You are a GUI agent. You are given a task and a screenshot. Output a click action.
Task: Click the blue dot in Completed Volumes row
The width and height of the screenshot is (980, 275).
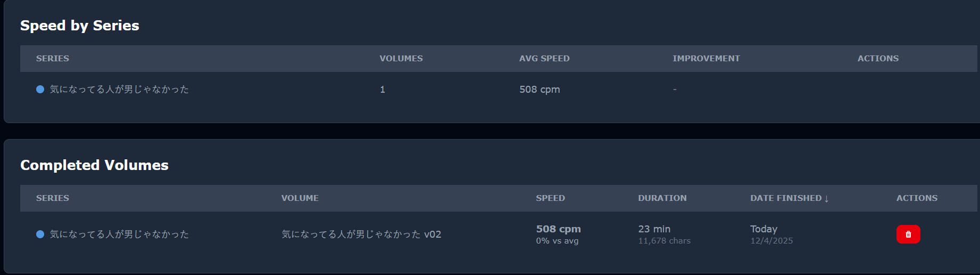[x=40, y=234]
